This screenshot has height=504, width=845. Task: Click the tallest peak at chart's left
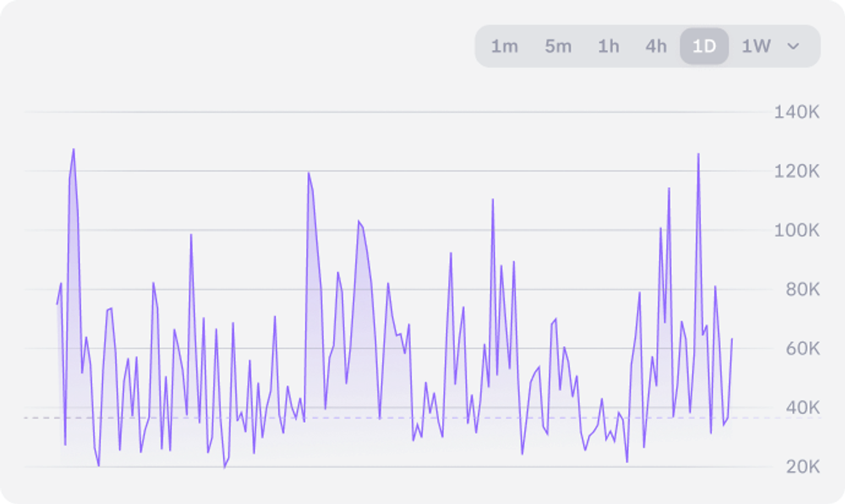click(x=73, y=149)
